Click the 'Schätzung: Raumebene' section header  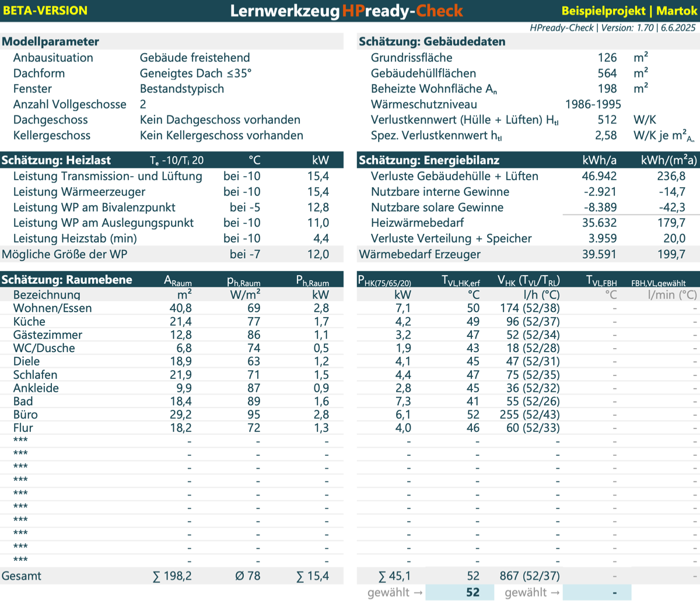pyautogui.click(x=66, y=280)
